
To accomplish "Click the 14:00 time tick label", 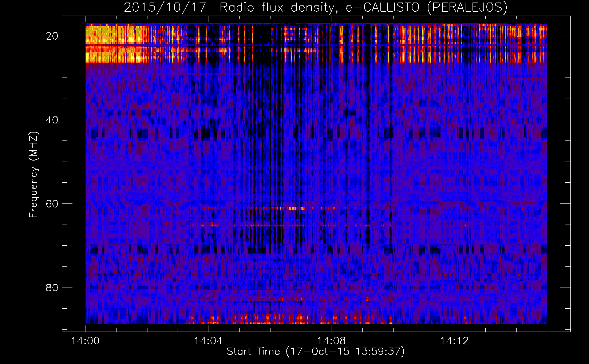I will pyautogui.click(x=86, y=341).
